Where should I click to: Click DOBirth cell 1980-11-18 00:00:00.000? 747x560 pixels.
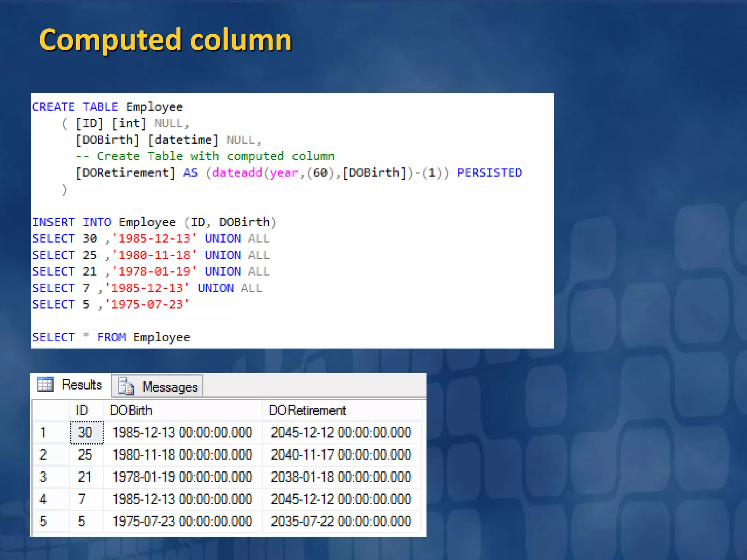point(183,455)
